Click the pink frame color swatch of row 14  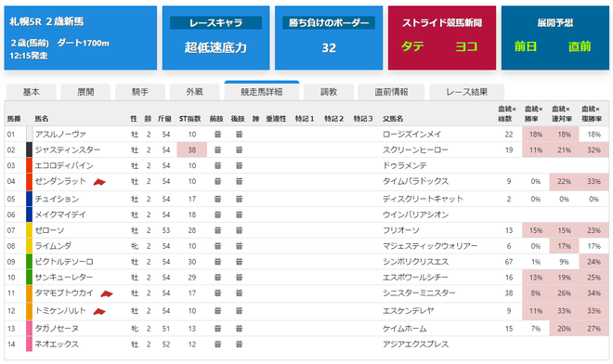coord(29,344)
